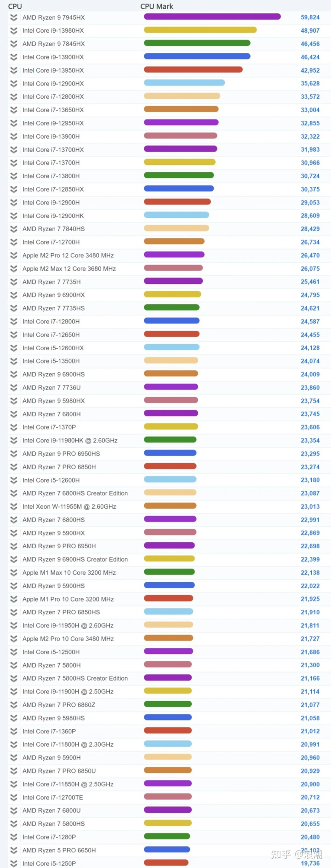Select the Intel Core i5-1250P name

(49, 864)
